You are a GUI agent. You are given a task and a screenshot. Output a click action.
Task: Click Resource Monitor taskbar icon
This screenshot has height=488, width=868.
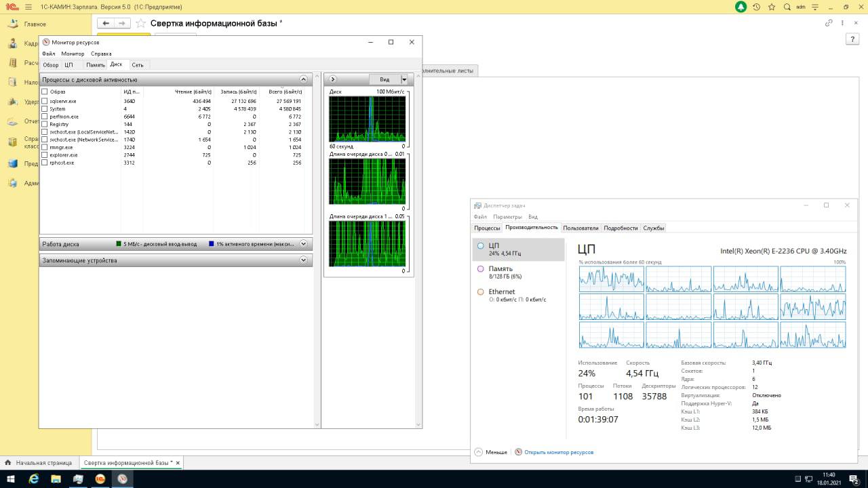click(123, 479)
